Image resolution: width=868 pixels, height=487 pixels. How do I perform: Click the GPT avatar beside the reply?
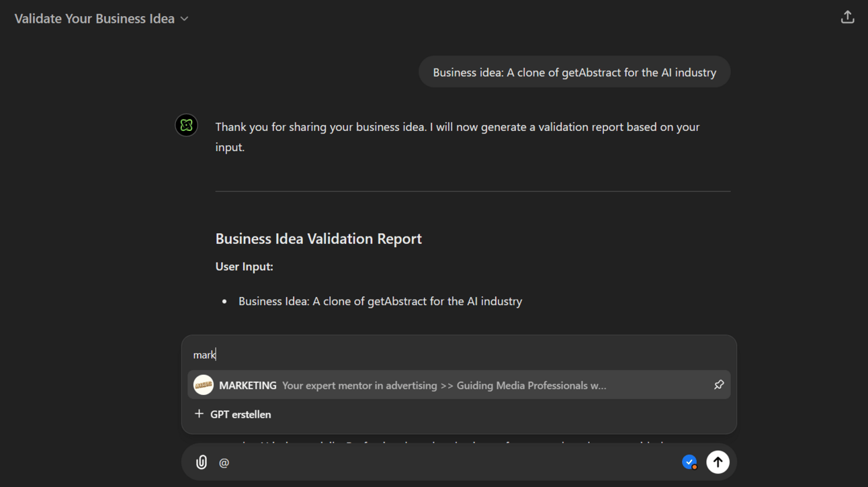click(186, 125)
